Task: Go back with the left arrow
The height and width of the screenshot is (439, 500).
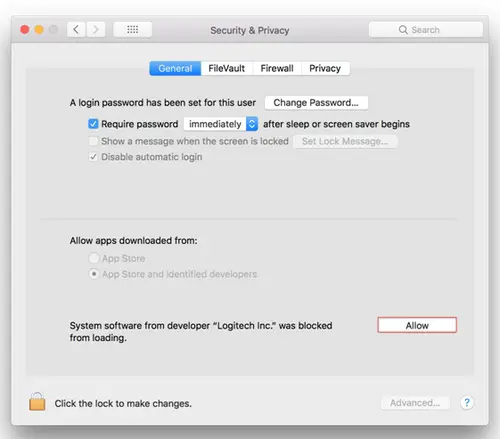Action: click(x=76, y=30)
